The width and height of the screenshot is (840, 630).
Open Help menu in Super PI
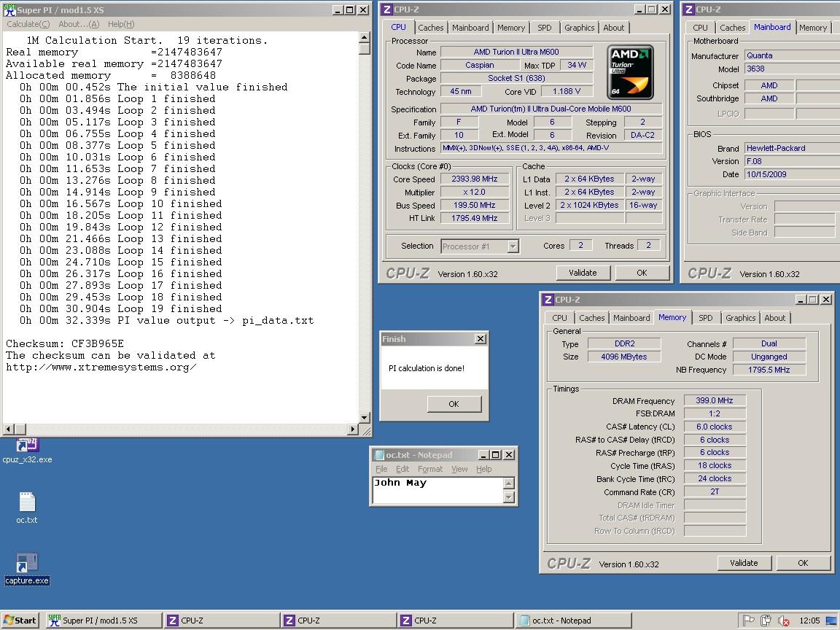(x=121, y=24)
